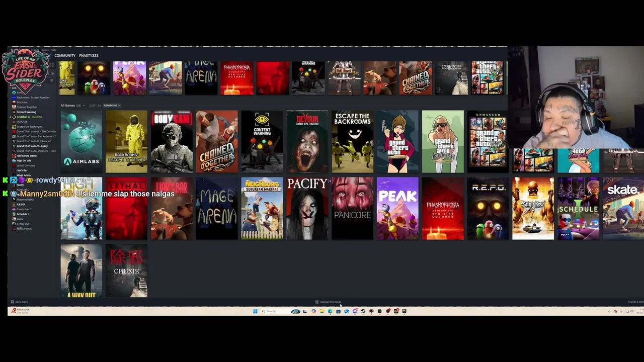Select the Grand Theft Auto III card
Viewport: 644px width, 362px height.
(397, 142)
